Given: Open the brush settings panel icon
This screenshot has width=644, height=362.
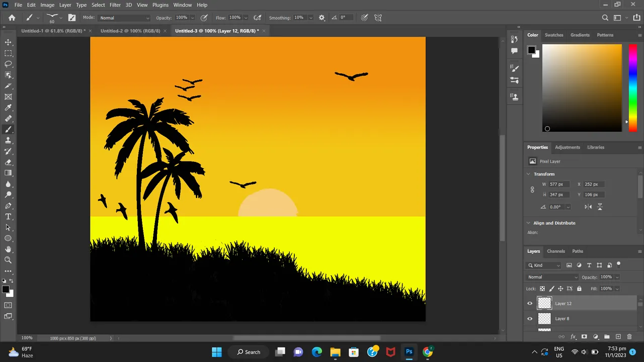Looking at the screenshot, I should click(x=72, y=18).
